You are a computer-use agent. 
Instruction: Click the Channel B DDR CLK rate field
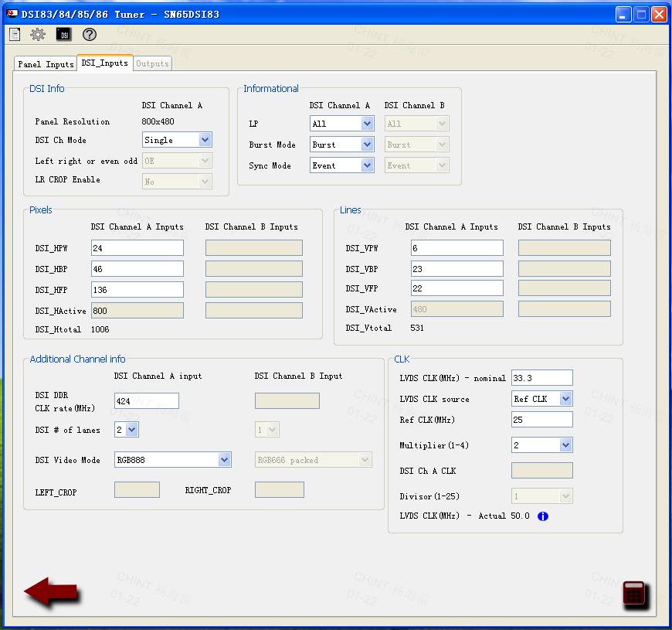(x=287, y=400)
